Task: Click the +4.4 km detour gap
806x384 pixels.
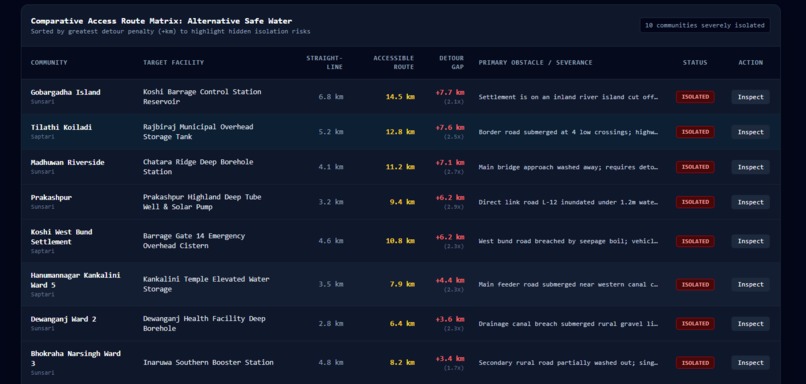Action: pyautogui.click(x=450, y=280)
